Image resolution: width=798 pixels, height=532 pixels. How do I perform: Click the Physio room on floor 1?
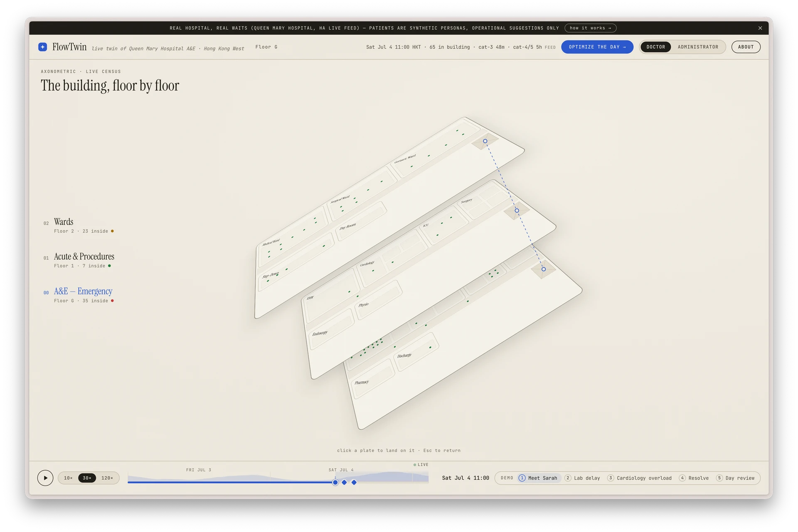coord(378,299)
